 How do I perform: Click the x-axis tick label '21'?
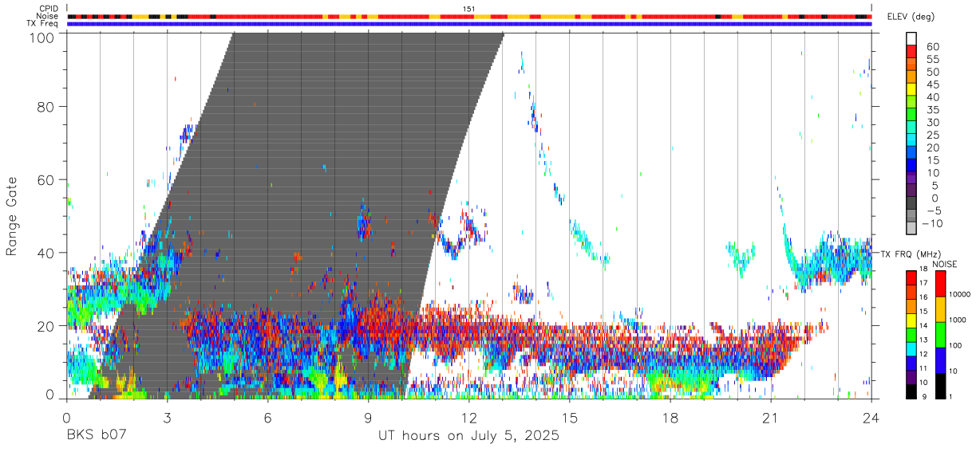tap(771, 418)
